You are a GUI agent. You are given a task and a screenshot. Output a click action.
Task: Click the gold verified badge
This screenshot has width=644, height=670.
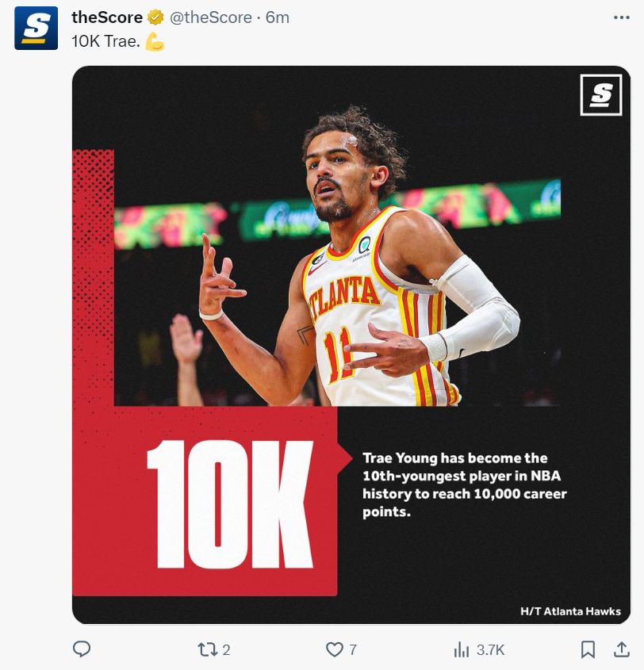tap(156, 17)
